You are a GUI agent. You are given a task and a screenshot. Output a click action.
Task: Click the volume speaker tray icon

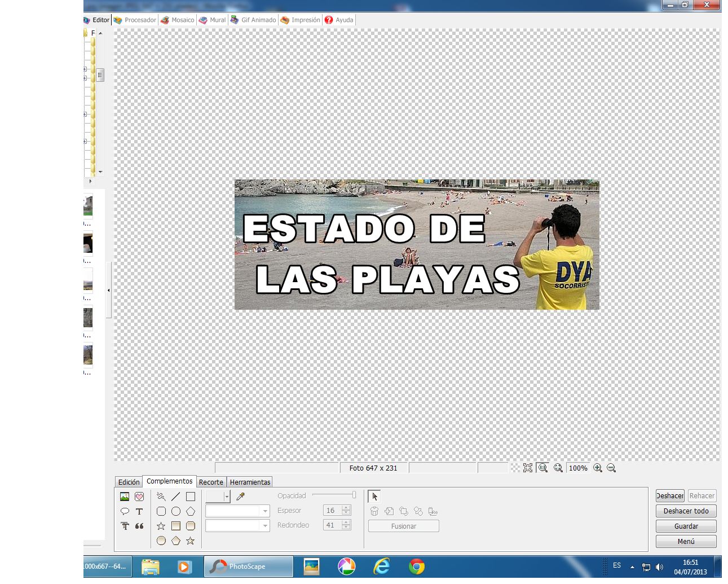click(659, 567)
